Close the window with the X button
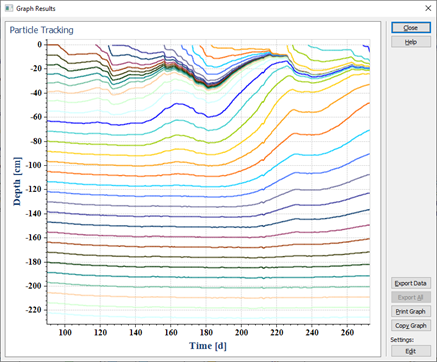The height and width of the screenshot is (362, 437). pos(428,8)
